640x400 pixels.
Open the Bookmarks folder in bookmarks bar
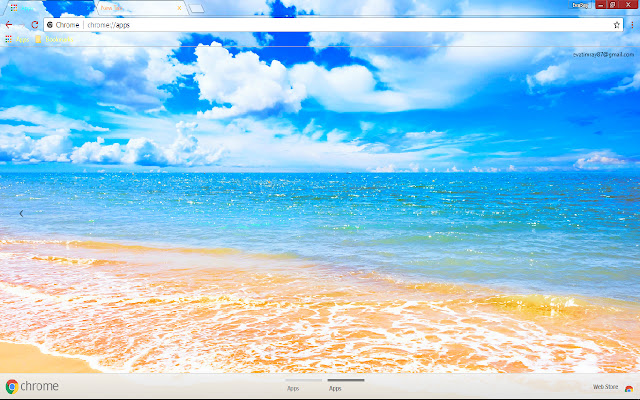(54, 40)
